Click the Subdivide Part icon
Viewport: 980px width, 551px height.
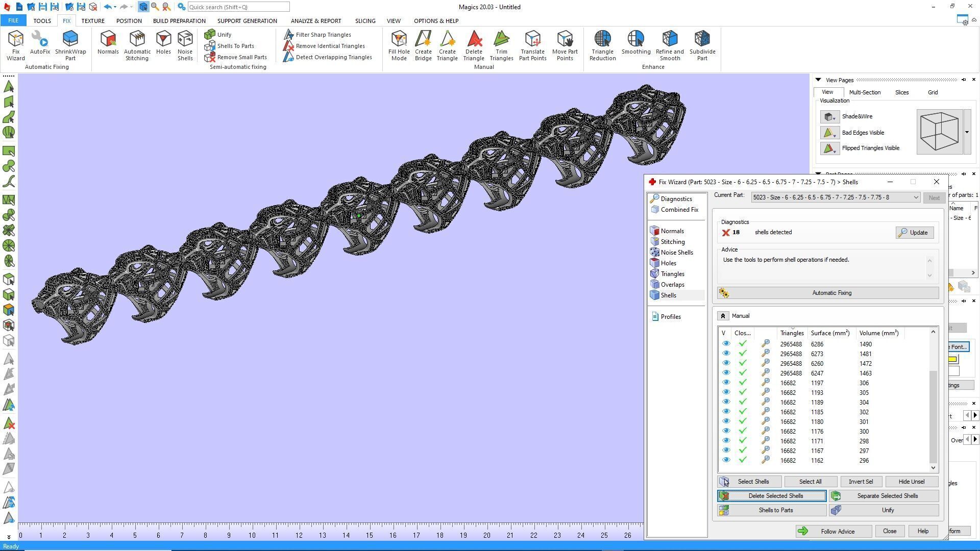[x=702, y=45]
